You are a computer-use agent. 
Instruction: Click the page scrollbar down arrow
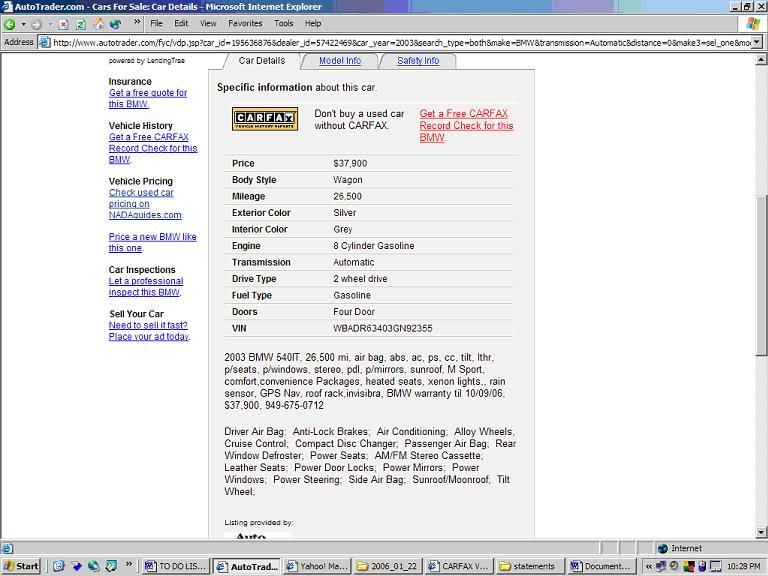tap(761, 532)
